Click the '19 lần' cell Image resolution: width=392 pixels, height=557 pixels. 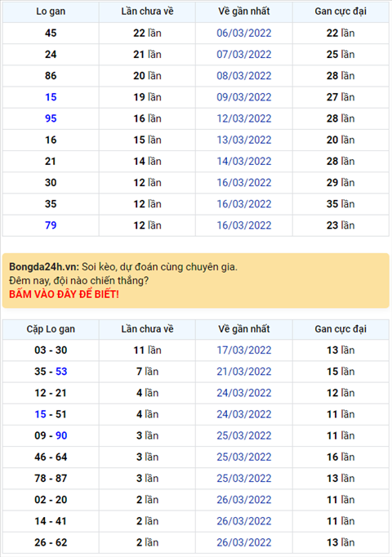[147, 97]
